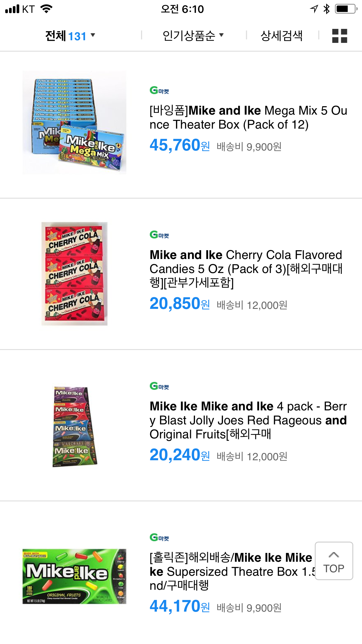362x644 pixels.
Task: Open Cherry Cola Flavored Candies product title
Action: click(246, 269)
